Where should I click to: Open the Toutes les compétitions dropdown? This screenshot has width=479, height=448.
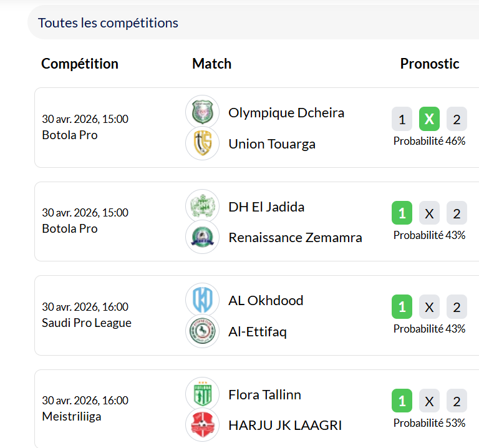[x=249, y=23]
